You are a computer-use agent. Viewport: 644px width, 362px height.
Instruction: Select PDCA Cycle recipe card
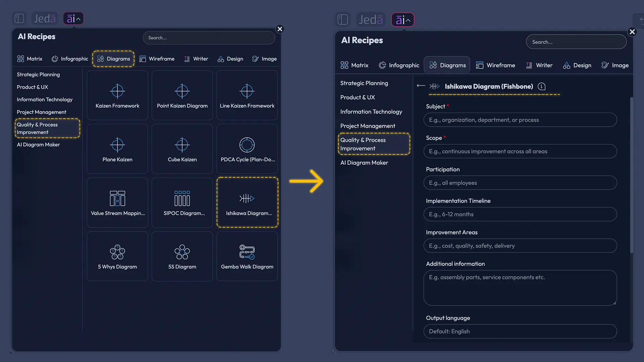[247, 149]
